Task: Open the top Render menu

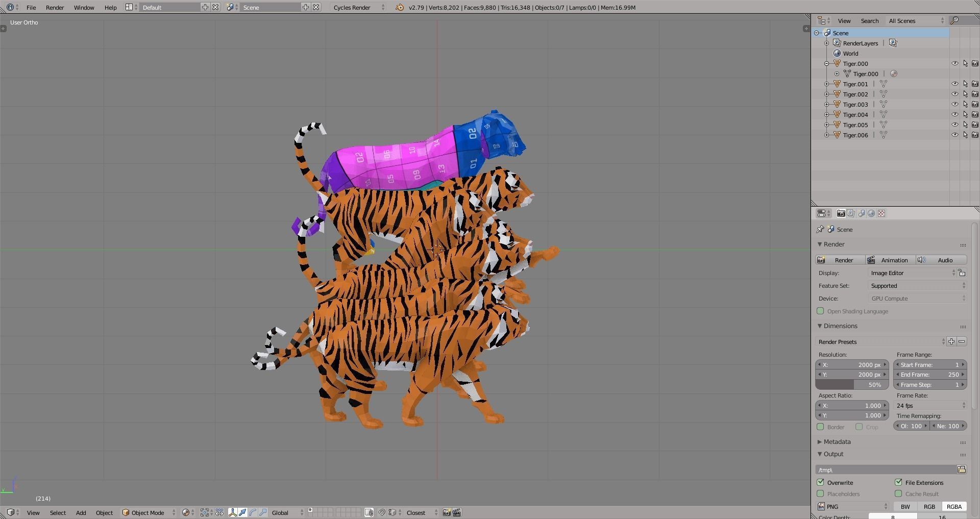Action: click(55, 7)
